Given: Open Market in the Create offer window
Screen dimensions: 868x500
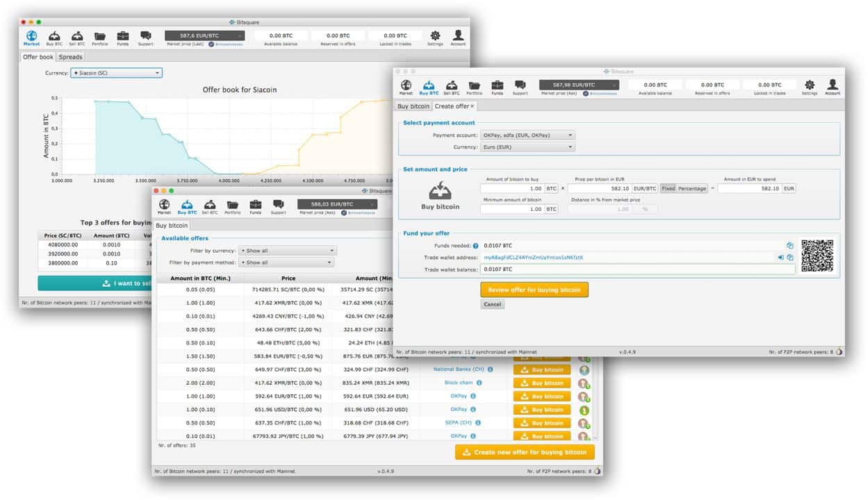Looking at the screenshot, I should pyautogui.click(x=406, y=87).
